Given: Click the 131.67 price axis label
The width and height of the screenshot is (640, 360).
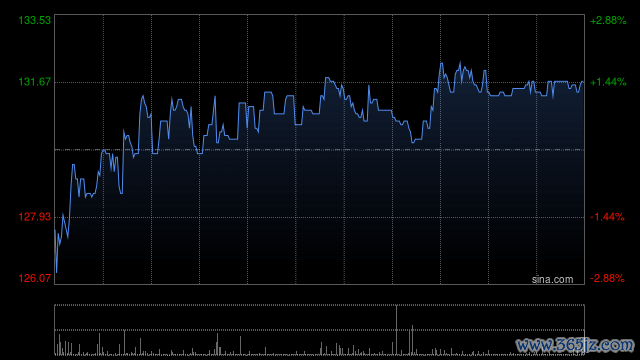Looking at the screenshot, I should (x=35, y=82).
